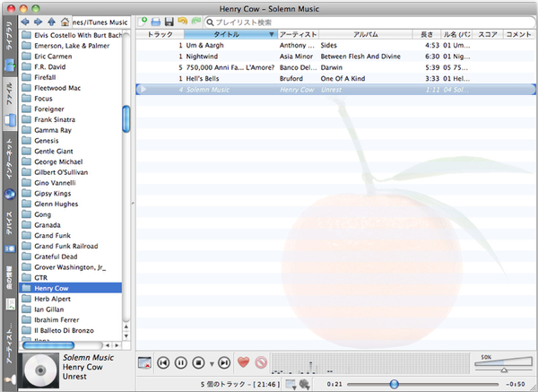Open the Grateful Dead folder

click(71, 257)
